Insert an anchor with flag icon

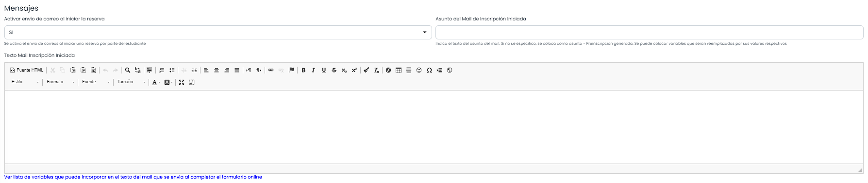click(291, 70)
